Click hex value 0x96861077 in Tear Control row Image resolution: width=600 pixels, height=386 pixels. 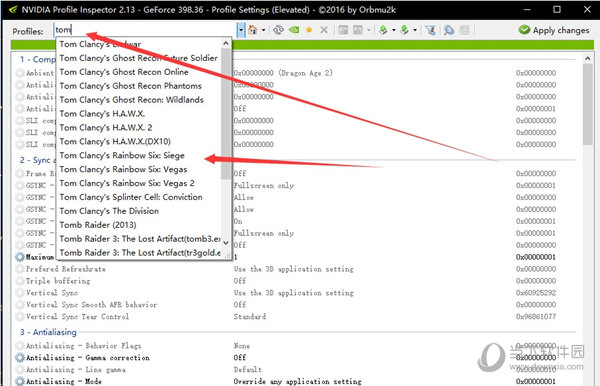point(536,316)
